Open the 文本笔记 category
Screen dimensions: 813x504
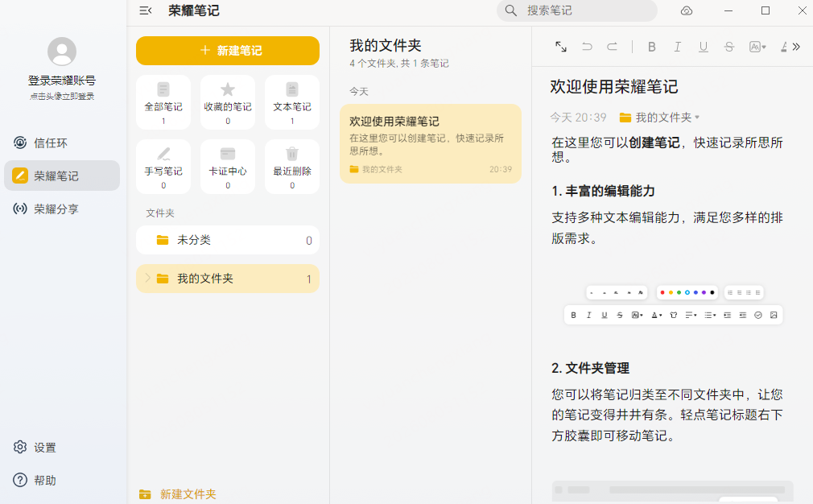292,102
